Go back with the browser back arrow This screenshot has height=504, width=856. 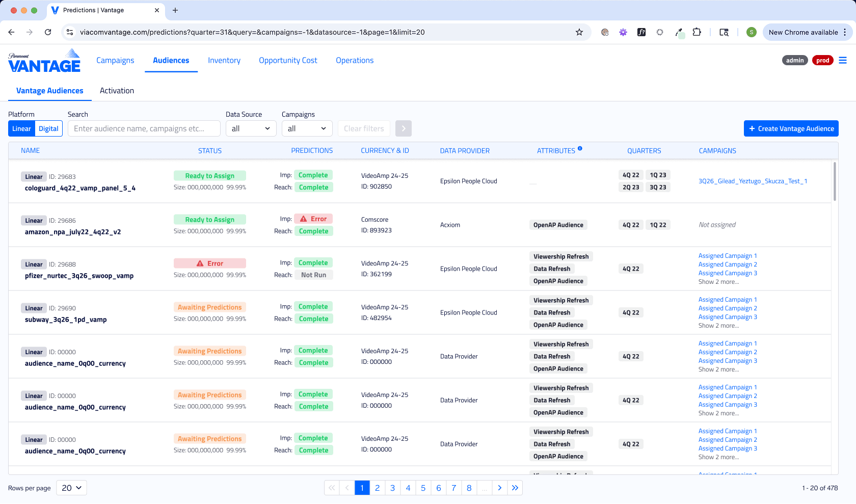(x=11, y=32)
